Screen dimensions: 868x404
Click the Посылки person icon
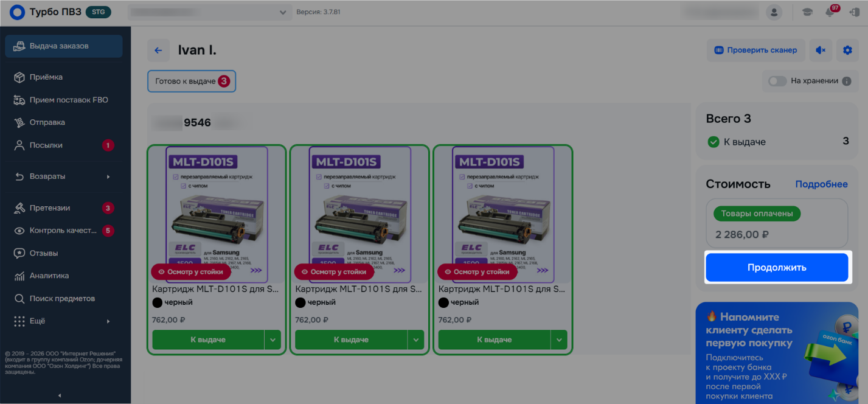click(x=19, y=145)
